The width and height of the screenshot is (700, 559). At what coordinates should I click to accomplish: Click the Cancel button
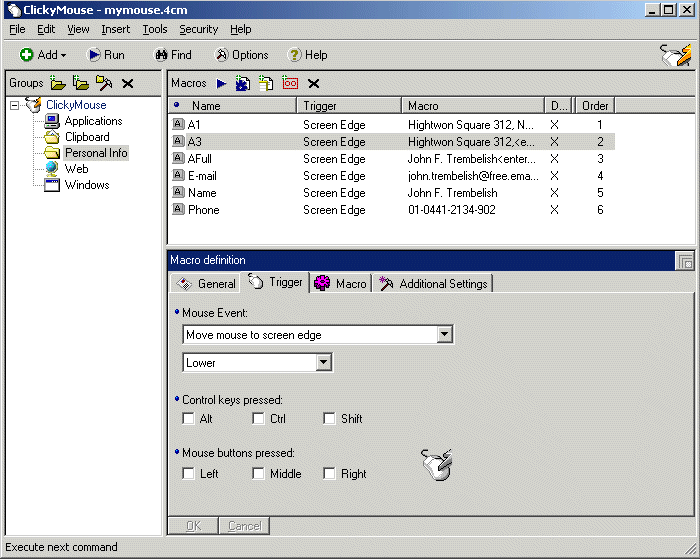(244, 526)
